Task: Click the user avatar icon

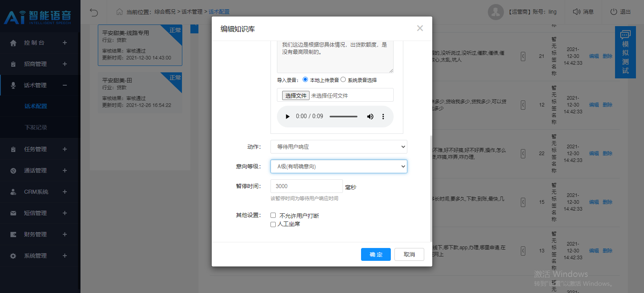Action: tap(495, 12)
